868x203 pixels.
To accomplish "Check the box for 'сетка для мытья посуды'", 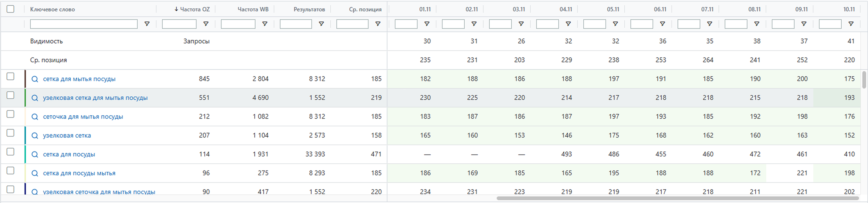I will coord(10,77).
